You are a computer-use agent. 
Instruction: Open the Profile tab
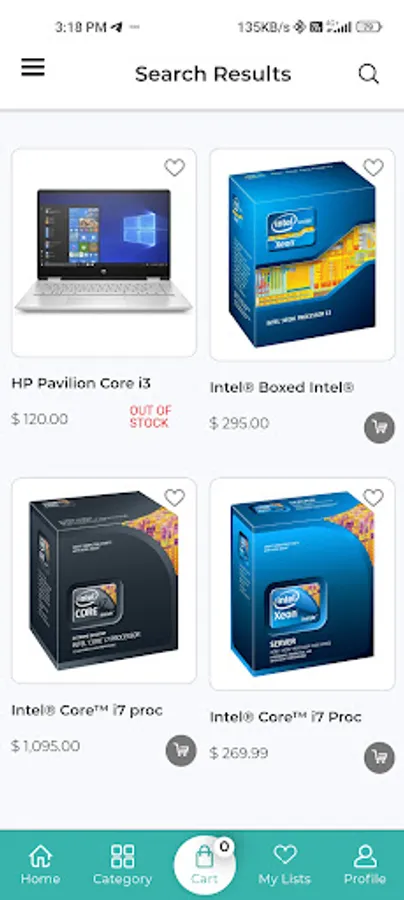click(365, 864)
